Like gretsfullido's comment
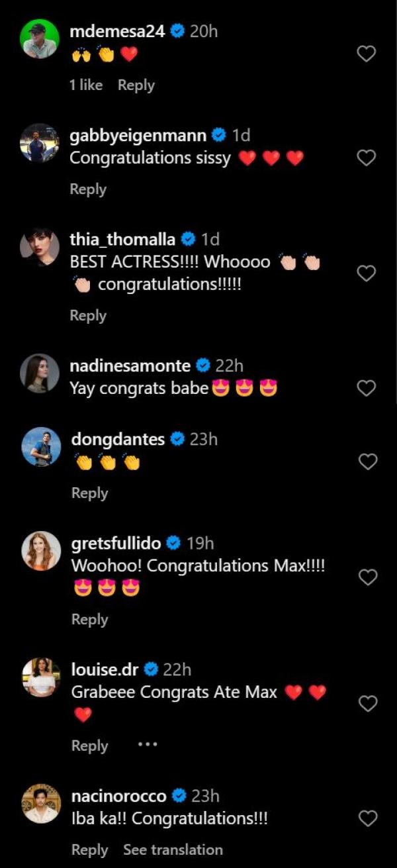This screenshot has width=397, height=868. pyautogui.click(x=367, y=577)
